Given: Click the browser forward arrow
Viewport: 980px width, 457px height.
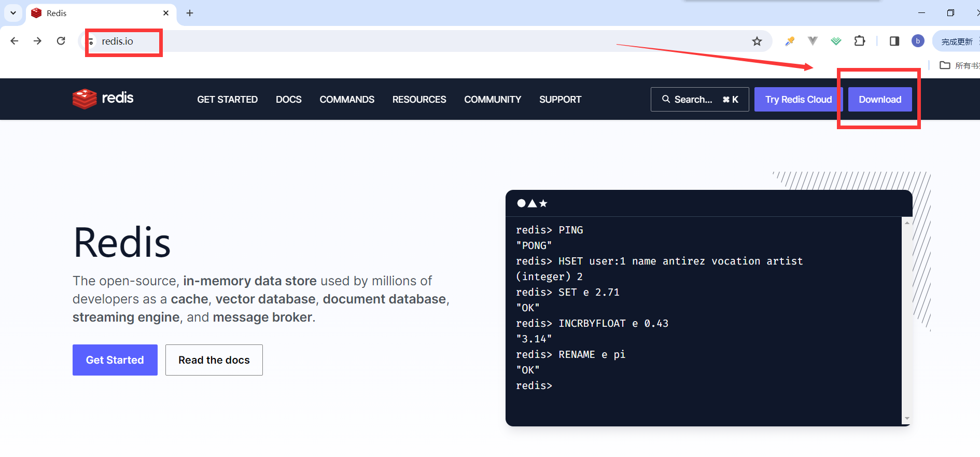Looking at the screenshot, I should [x=37, y=41].
